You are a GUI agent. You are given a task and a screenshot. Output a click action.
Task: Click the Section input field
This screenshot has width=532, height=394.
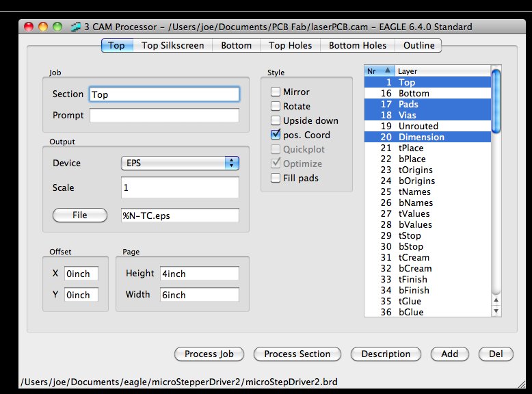[165, 94]
